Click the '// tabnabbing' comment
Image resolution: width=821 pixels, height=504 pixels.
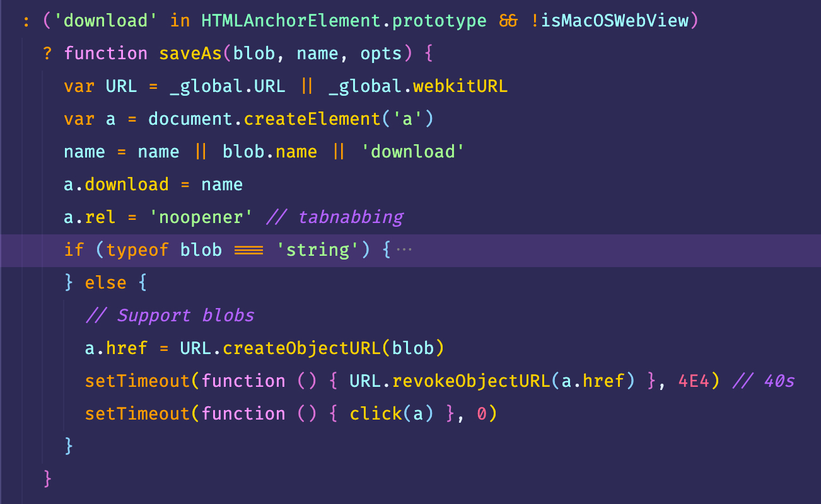coord(334,217)
